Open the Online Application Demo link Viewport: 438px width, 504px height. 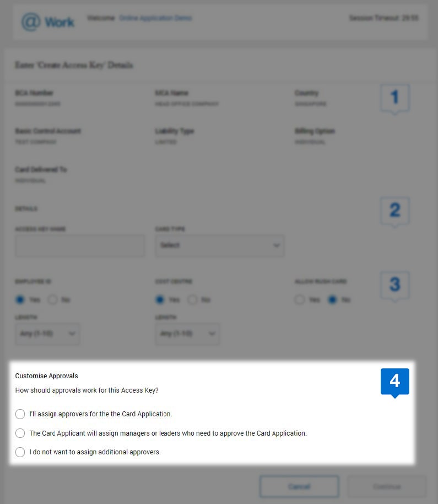point(156,18)
